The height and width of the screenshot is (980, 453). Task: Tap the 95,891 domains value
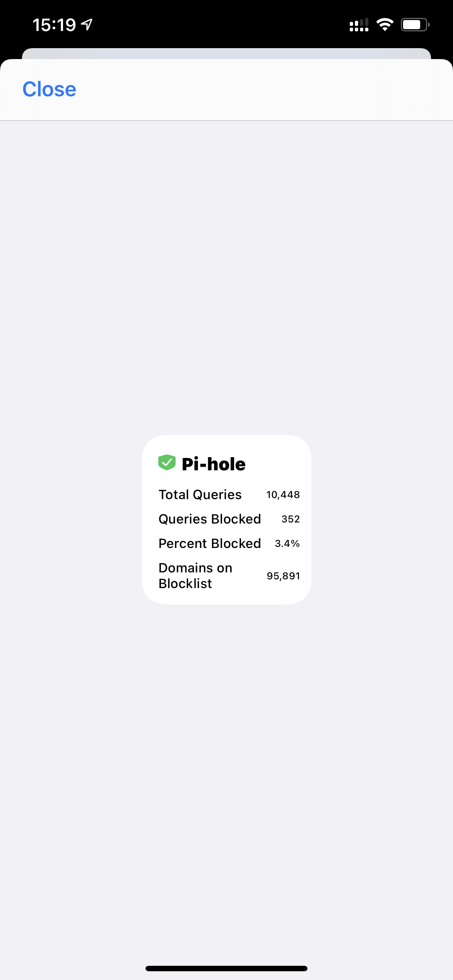click(283, 576)
